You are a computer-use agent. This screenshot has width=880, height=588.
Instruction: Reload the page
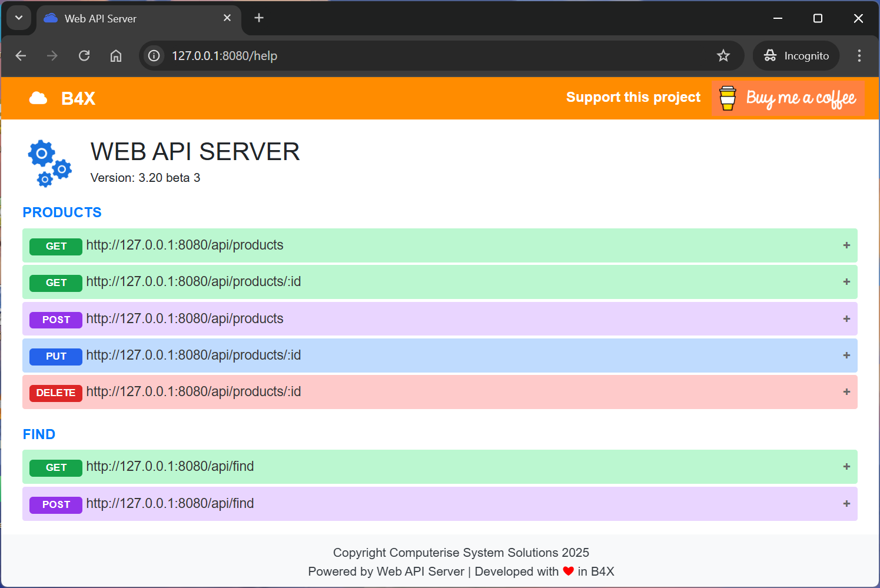[84, 55]
